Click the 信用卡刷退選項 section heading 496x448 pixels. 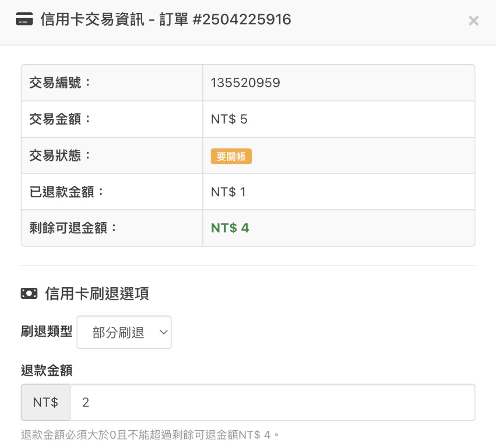click(97, 293)
